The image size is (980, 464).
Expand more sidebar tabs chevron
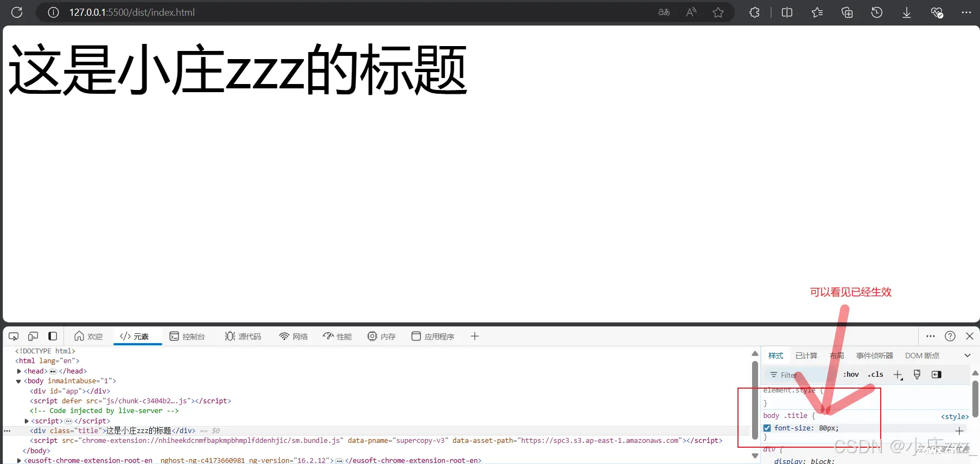click(968, 356)
